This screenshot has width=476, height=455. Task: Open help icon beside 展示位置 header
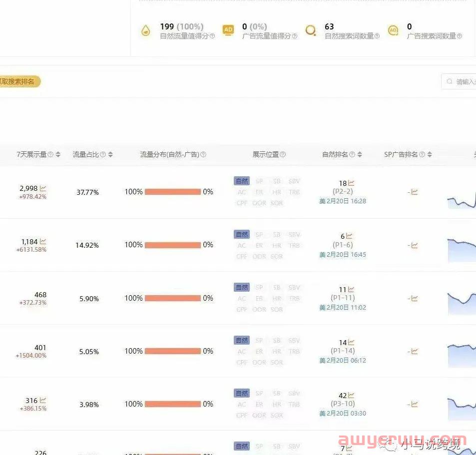(x=283, y=154)
